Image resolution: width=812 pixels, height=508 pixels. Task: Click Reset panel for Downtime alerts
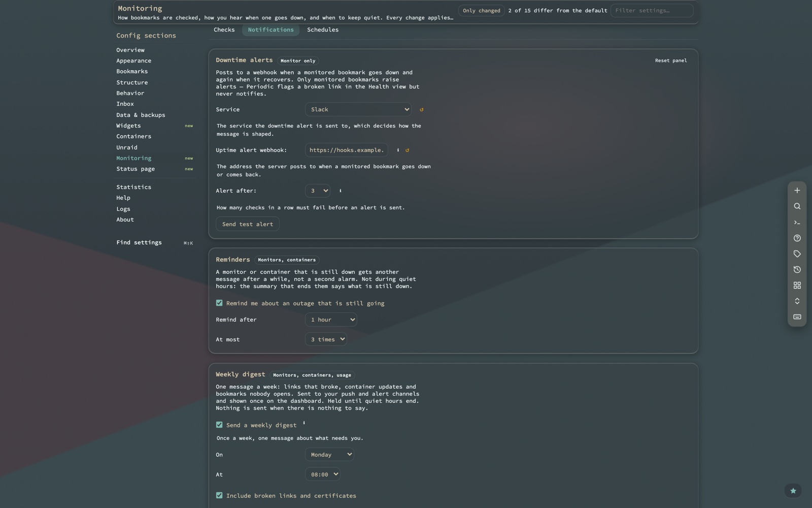[x=671, y=60]
